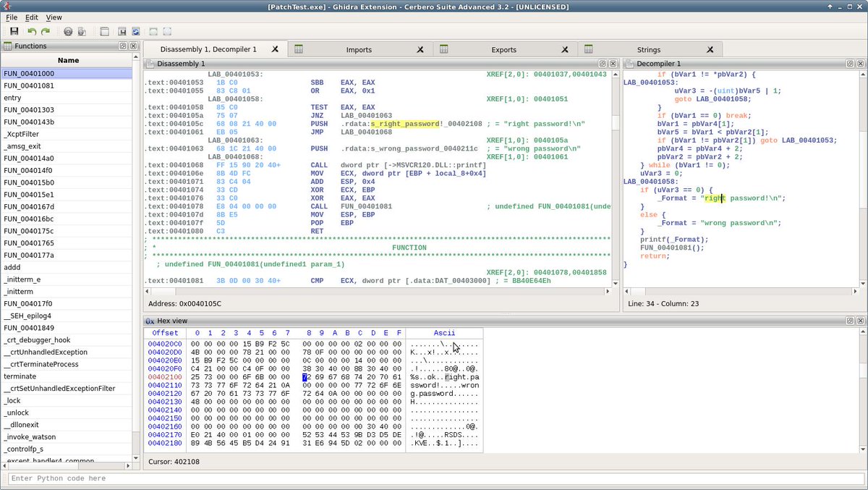Open the File menu
This screenshot has width=868, height=490.
coord(12,17)
